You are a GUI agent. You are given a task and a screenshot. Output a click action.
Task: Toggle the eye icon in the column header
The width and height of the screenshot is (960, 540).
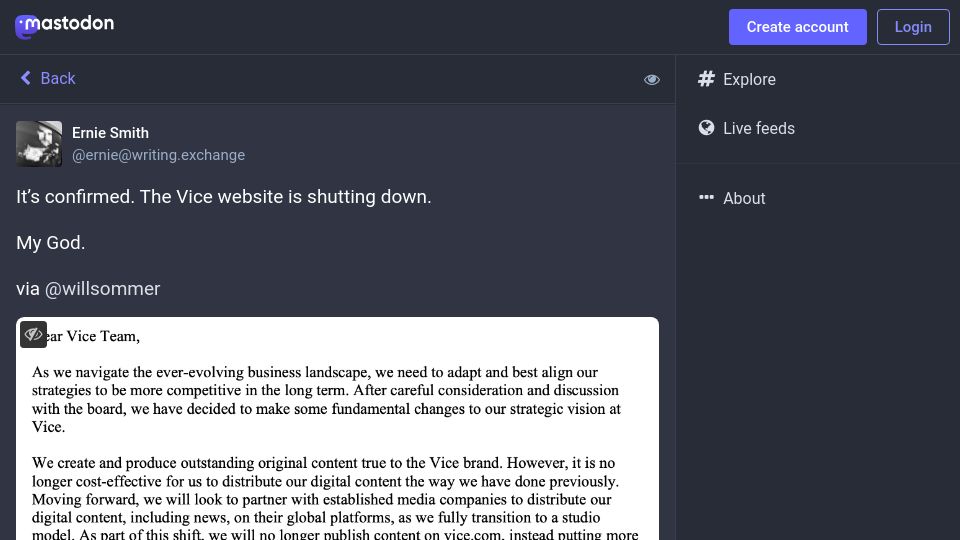651,80
